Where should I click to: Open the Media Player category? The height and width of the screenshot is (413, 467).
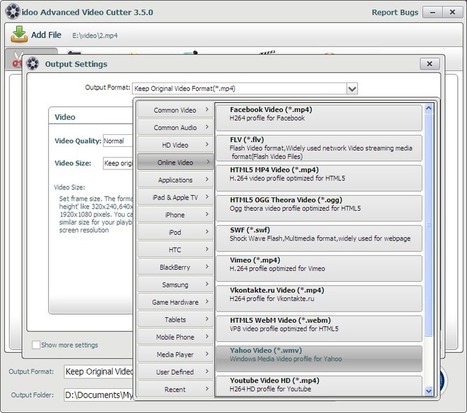coord(175,354)
